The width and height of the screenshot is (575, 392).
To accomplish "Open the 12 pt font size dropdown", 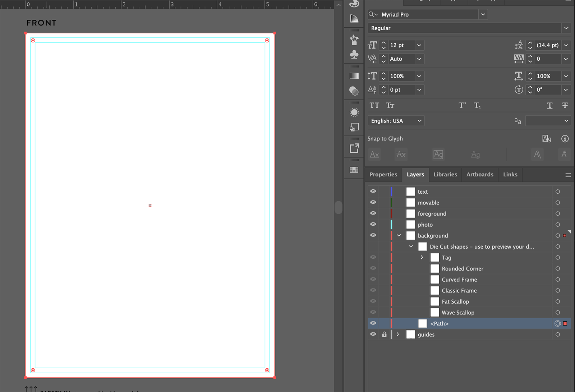I will pos(419,45).
